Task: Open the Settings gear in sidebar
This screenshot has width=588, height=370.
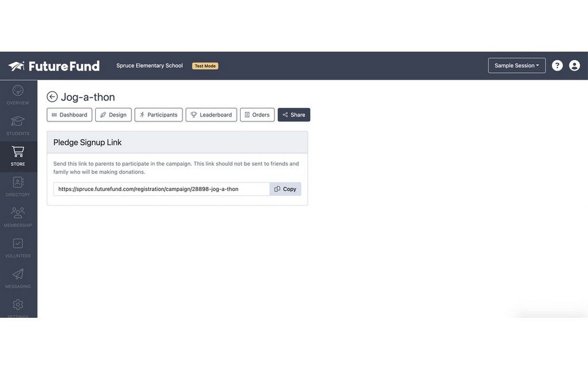Action: point(18,305)
